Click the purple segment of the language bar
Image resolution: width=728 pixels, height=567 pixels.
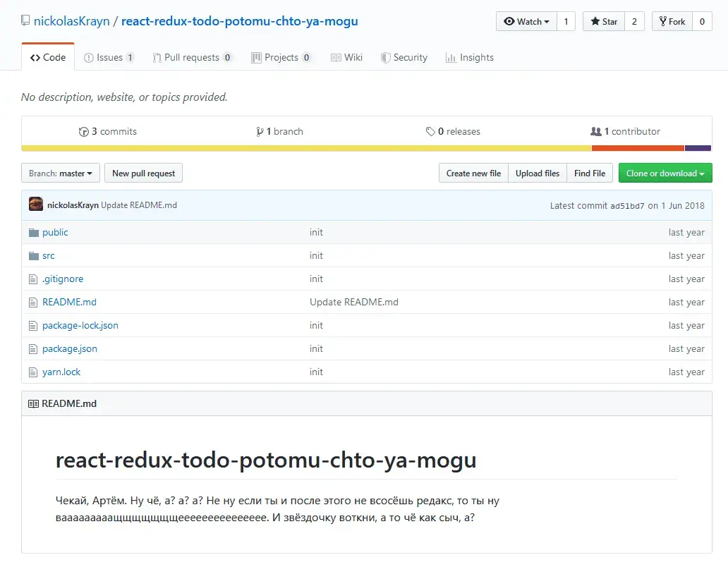(698, 149)
